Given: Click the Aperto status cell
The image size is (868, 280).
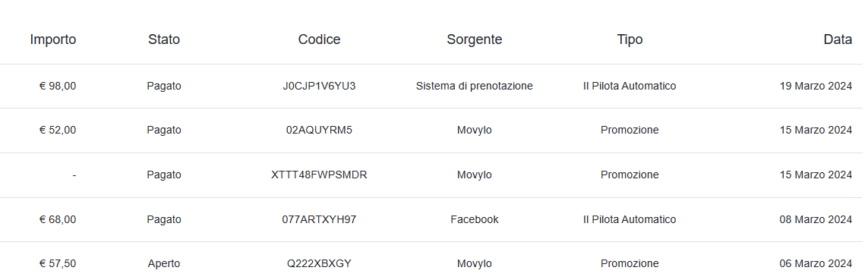Looking at the screenshot, I should tap(164, 264).
